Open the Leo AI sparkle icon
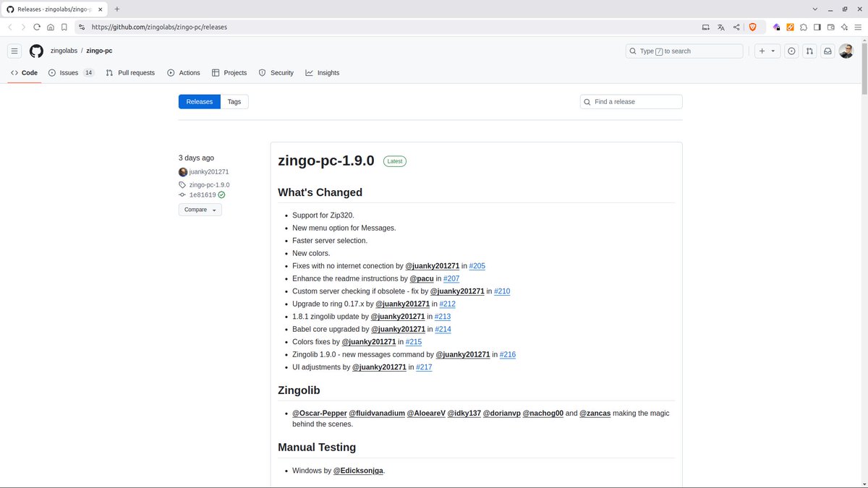 pos(844,27)
